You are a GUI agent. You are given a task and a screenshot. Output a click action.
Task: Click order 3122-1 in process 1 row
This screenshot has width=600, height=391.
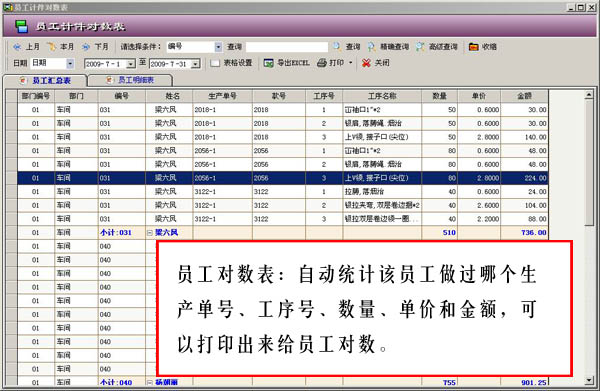[x=222, y=192]
